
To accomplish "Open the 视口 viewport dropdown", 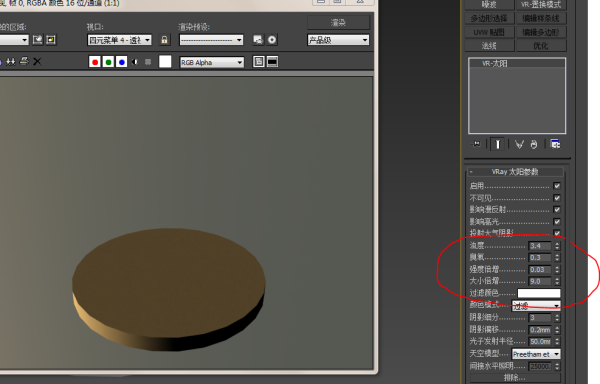I will [119, 40].
